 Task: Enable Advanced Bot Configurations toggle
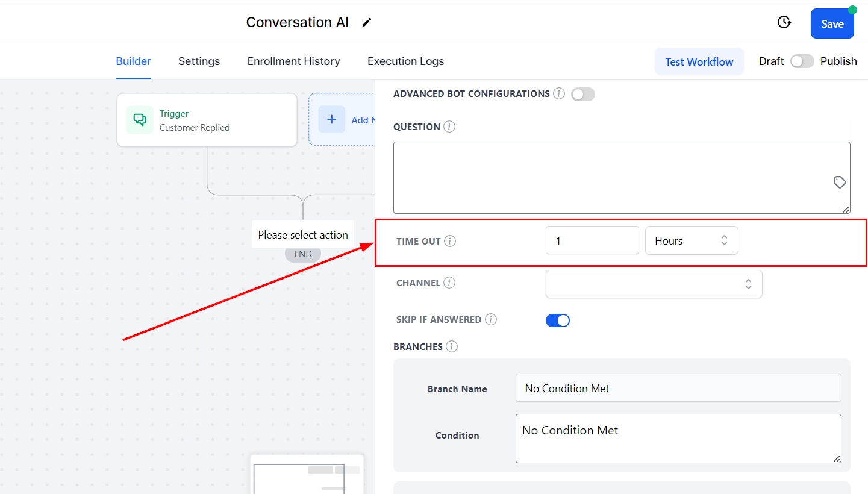[x=582, y=95]
